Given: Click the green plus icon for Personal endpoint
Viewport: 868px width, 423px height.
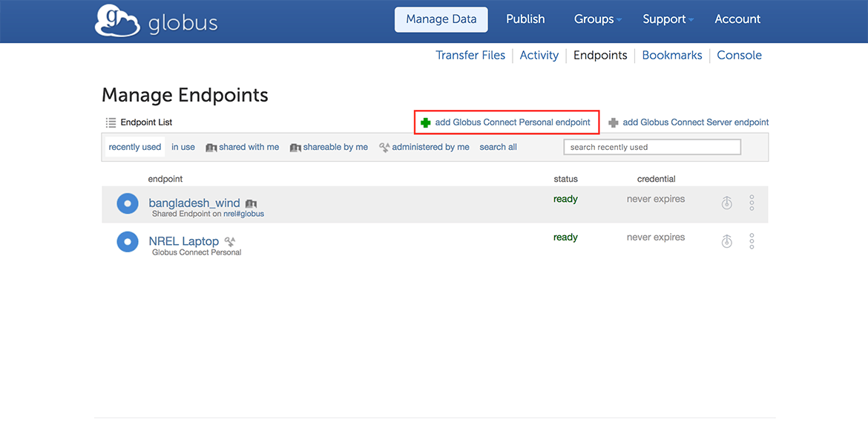Looking at the screenshot, I should click(x=425, y=122).
